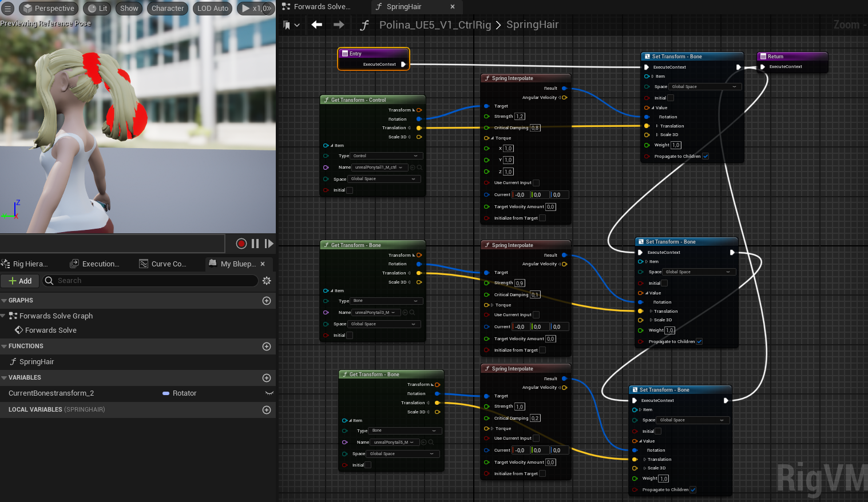Image resolution: width=868 pixels, height=502 pixels.
Task: Open Space dropdown in top Set Transform - Bone
Action: click(705, 87)
